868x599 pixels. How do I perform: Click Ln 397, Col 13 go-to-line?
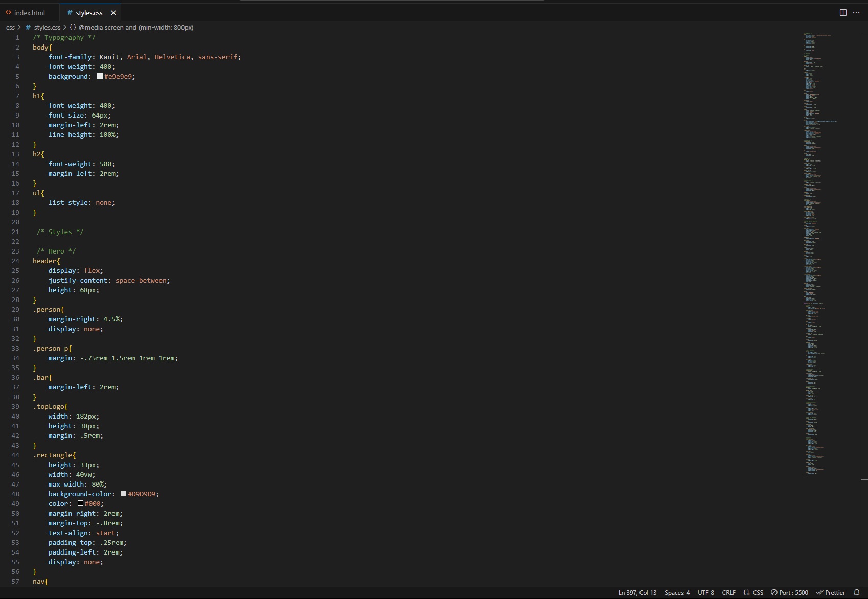point(637,593)
